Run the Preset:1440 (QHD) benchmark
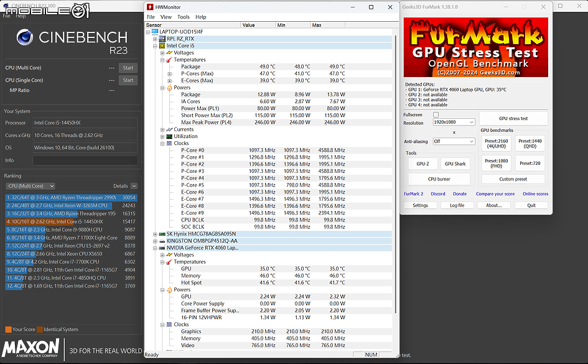 click(530, 144)
